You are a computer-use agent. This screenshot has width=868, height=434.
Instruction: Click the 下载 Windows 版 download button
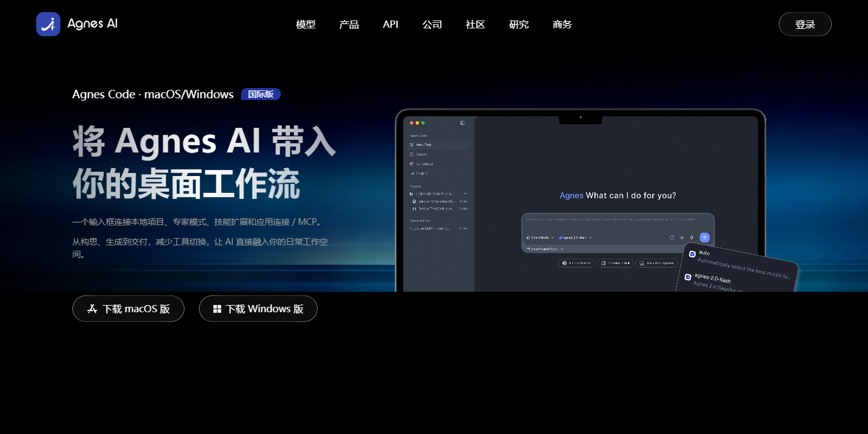coord(258,309)
